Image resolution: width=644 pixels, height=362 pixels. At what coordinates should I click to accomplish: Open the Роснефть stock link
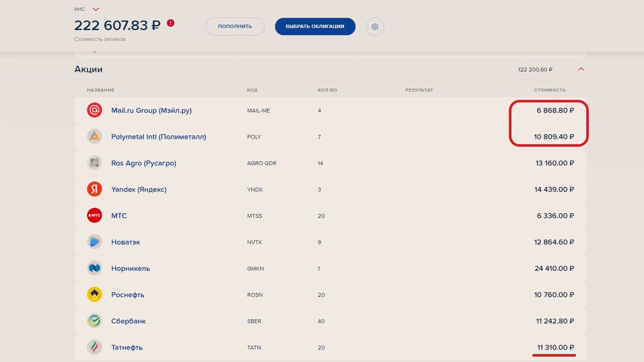point(128,294)
